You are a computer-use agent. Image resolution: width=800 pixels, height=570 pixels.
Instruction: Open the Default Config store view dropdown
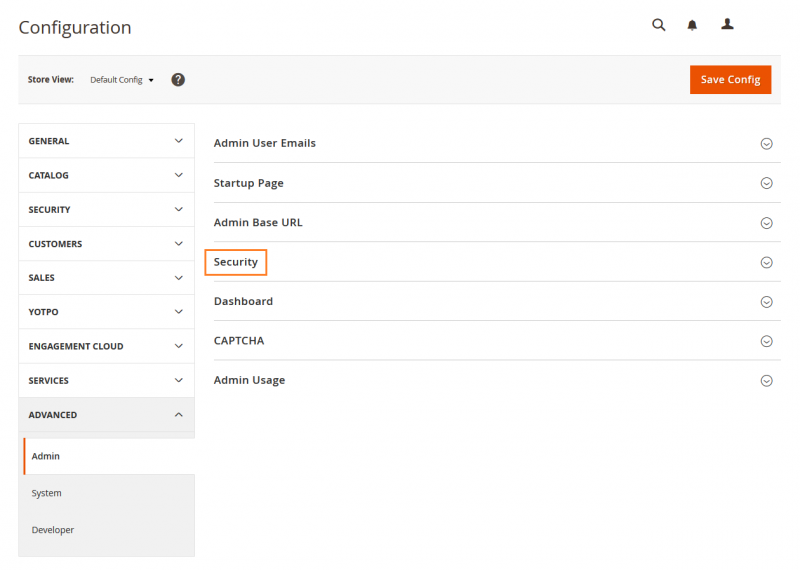click(x=122, y=80)
